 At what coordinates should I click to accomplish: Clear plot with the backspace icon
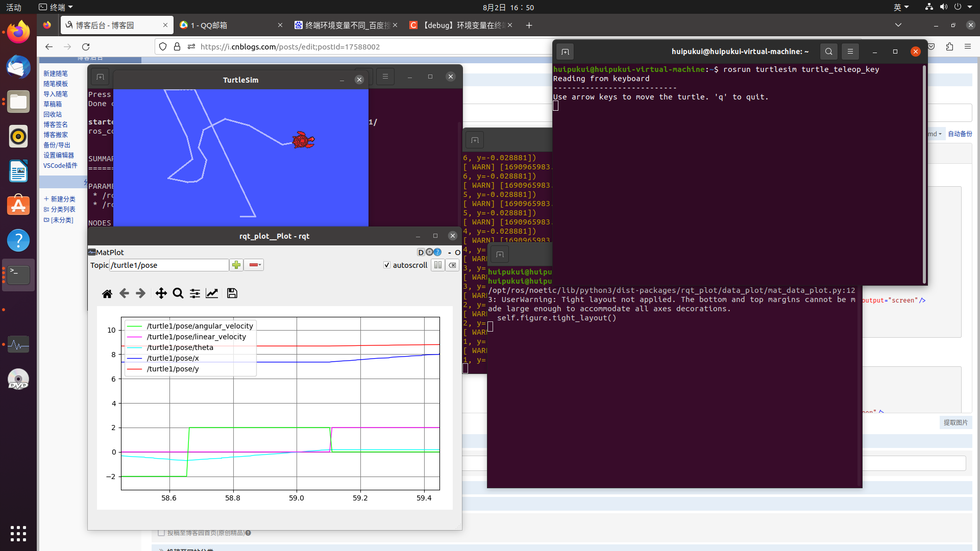pos(452,265)
